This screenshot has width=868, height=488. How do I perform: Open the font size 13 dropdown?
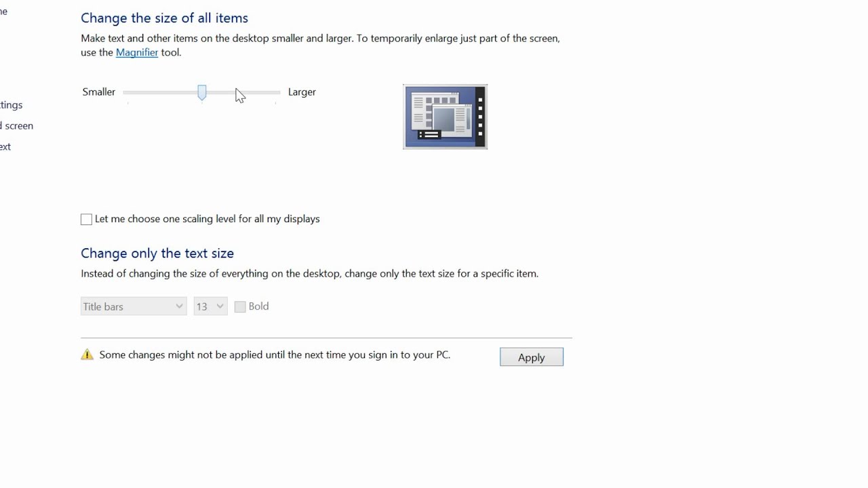pos(210,306)
